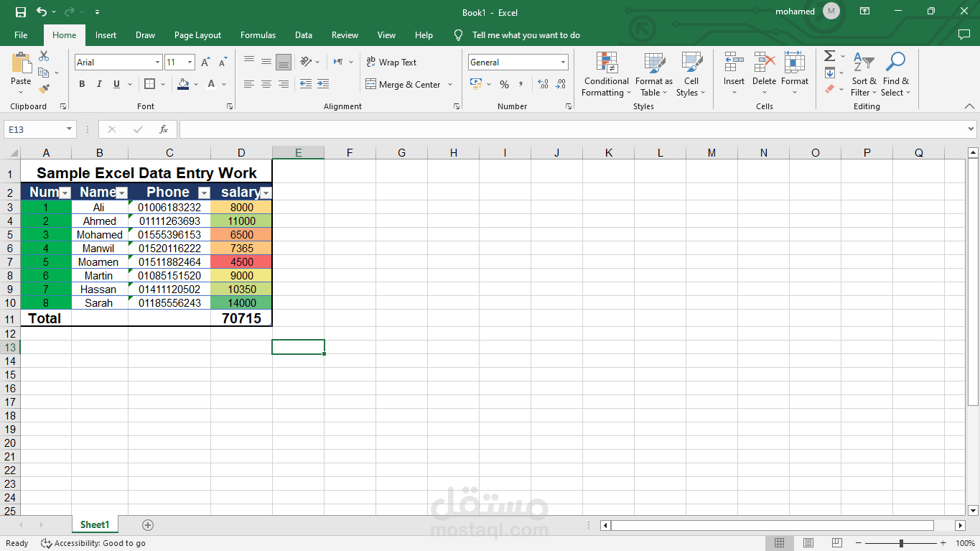Image resolution: width=980 pixels, height=551 pixels.
Task: Click the zoom slider handle
Action: coord(901,543)
